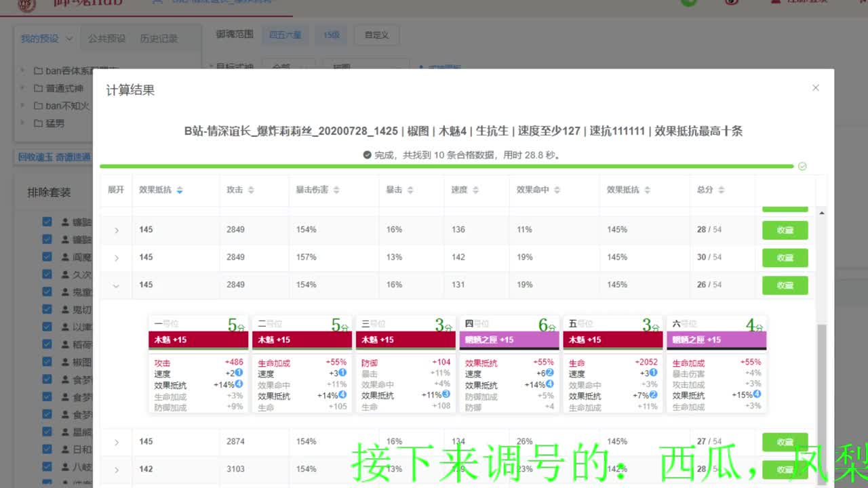Viewport: 868px width, 488px height.
Task: Sort by 攻击 column sort icon
Action: pyautogui.click(x=251, y=190)
